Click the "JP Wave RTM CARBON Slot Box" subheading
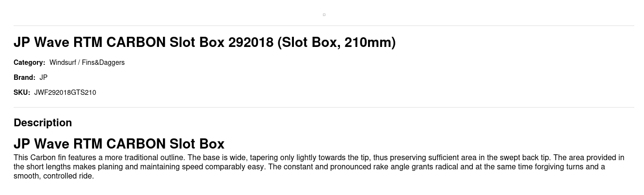 [x=119, y=144]
